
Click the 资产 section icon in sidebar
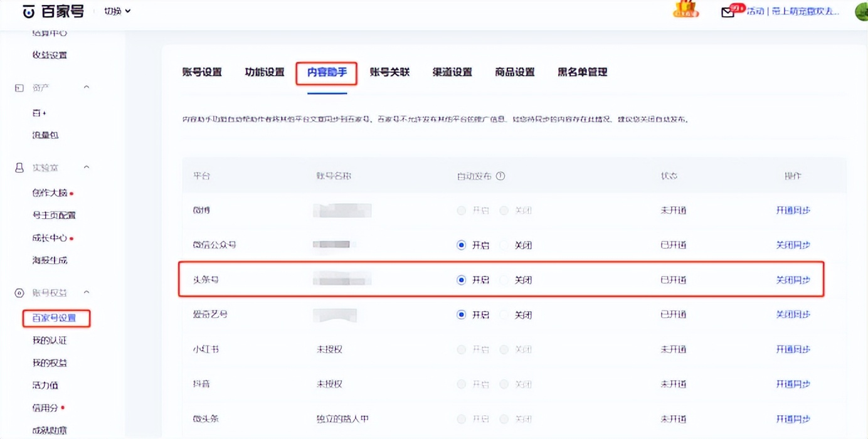[x=19, y=88]
